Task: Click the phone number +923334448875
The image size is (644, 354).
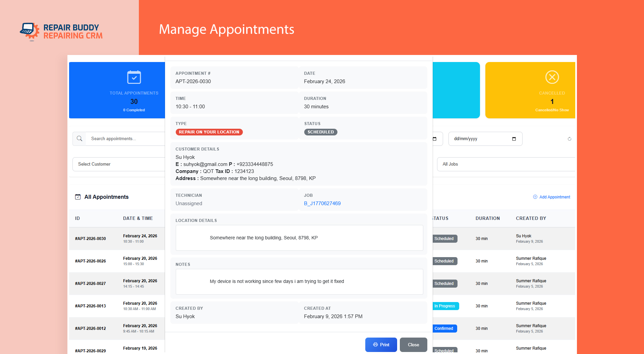Action: 255,164
